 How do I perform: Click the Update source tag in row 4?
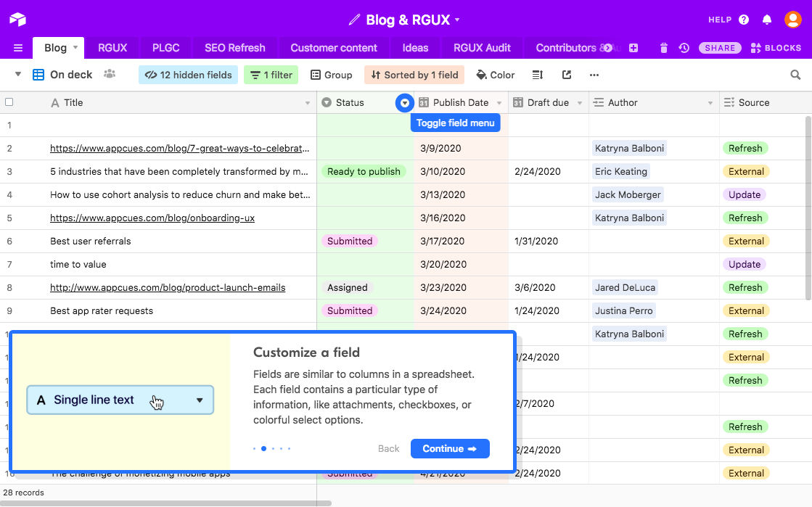tap(745, 194)
